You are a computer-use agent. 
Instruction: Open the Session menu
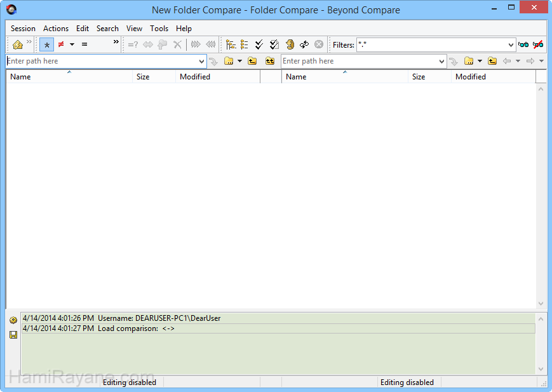pos(23,29)
